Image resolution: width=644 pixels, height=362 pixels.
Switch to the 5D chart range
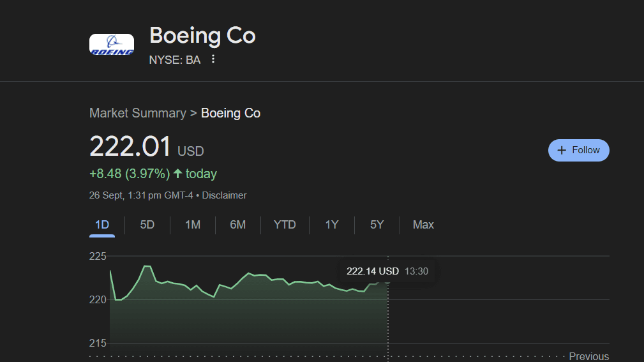pos(147,225)
